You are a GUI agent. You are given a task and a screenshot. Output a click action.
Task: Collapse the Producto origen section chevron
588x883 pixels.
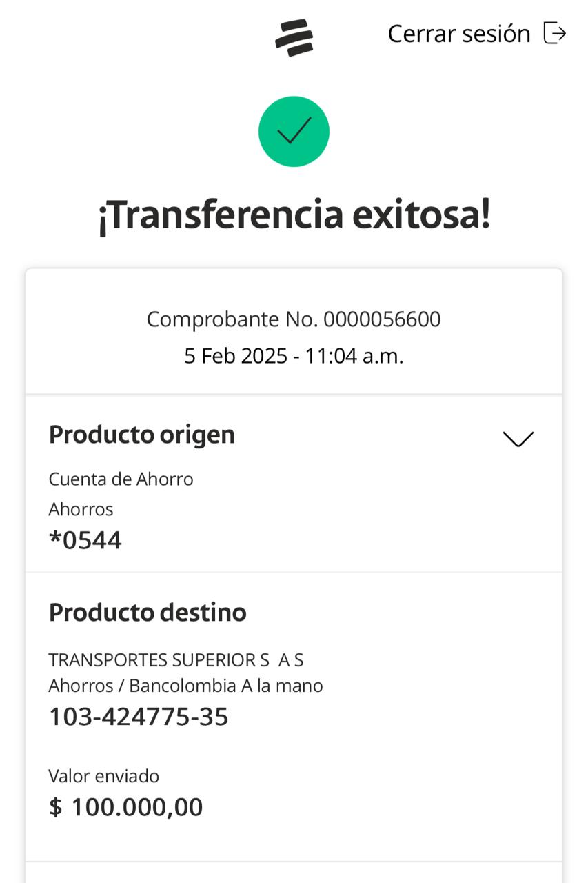(x=518, y=439)
